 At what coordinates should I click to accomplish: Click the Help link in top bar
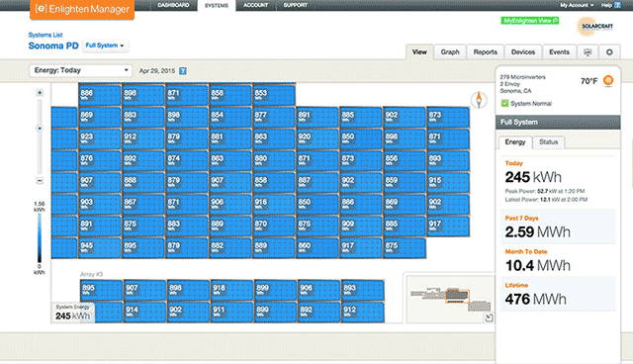click(606, 5)
